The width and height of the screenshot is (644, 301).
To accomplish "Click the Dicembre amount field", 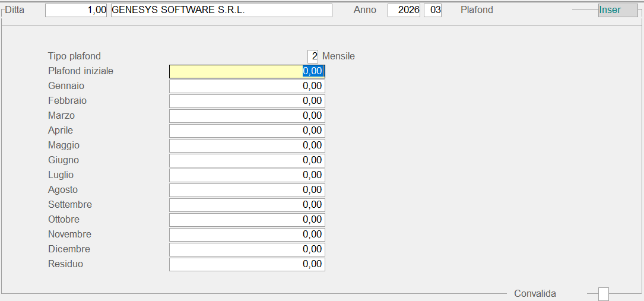I will click(x=247, y=249).
